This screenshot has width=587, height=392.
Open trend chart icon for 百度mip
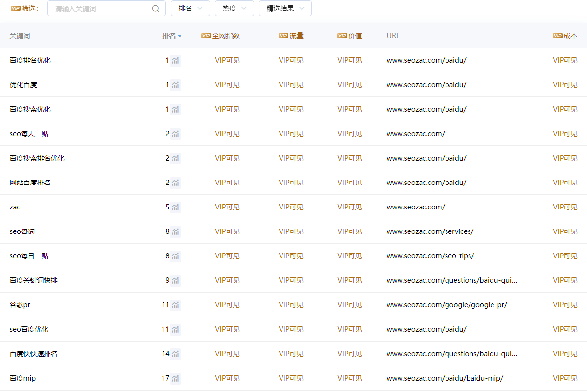point(175,378)
